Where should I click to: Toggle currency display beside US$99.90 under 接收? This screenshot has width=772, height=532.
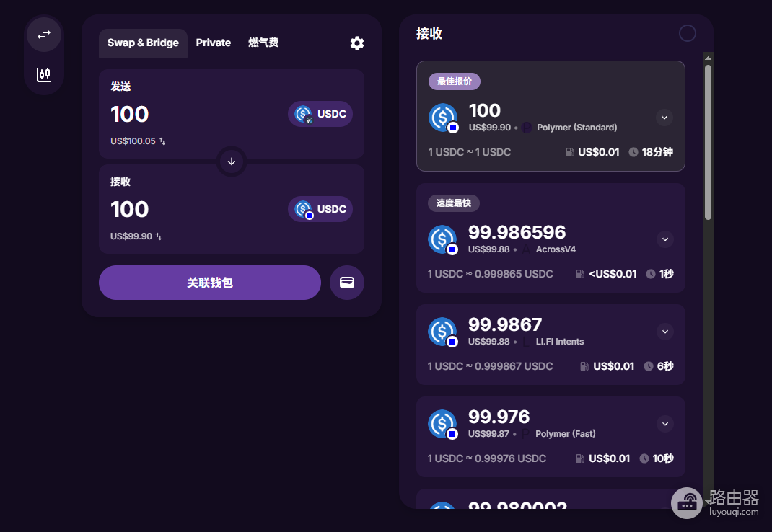coord(159,236)
